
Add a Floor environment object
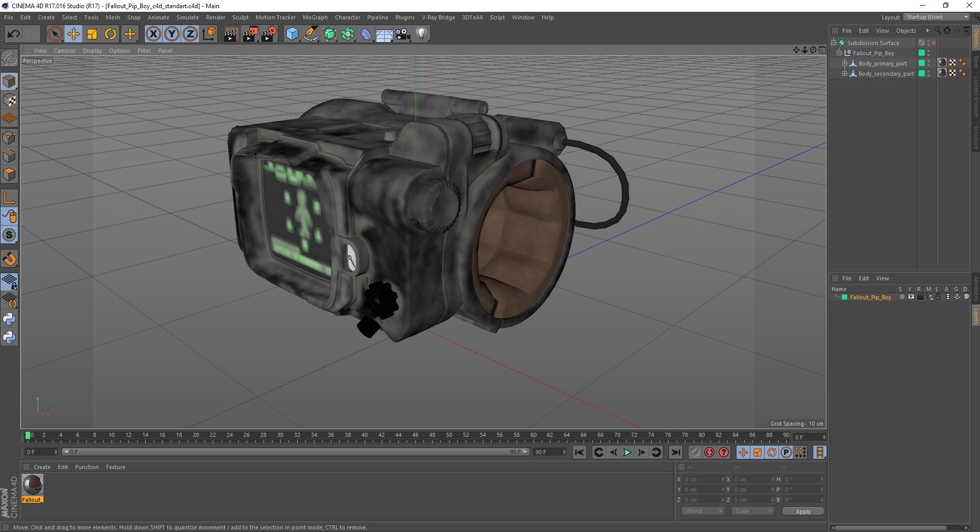coord(385,34)
